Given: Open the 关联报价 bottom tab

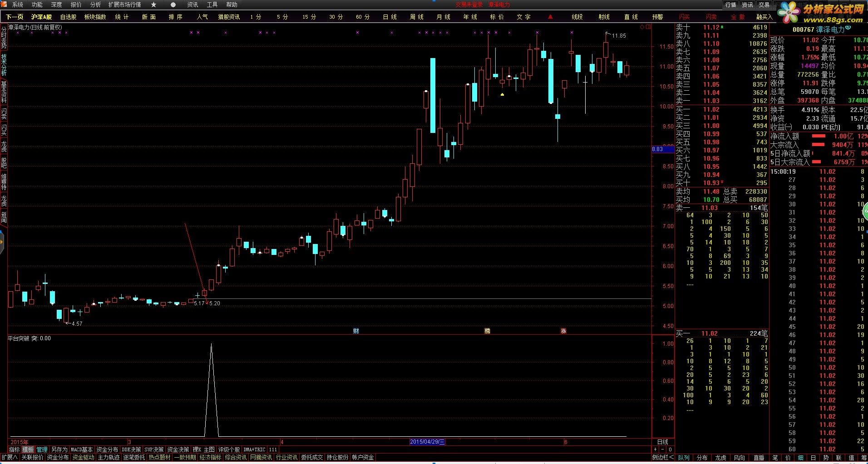Looking at the screenshot, I should [x=32, y=457].
